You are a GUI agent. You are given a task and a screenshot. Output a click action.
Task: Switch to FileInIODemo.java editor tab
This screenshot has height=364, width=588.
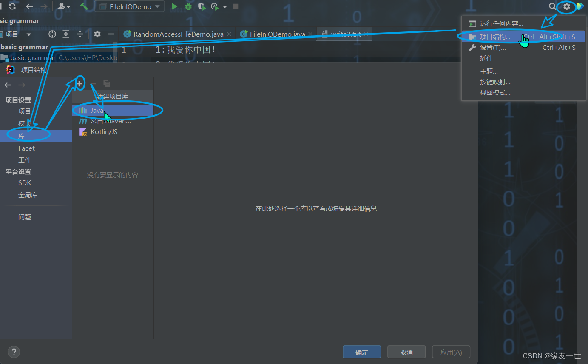point(277,34)
